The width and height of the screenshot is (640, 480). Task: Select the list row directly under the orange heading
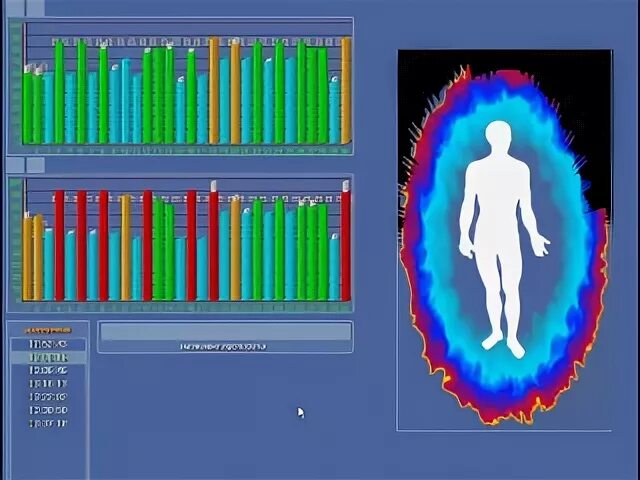(x=48, y=344)
